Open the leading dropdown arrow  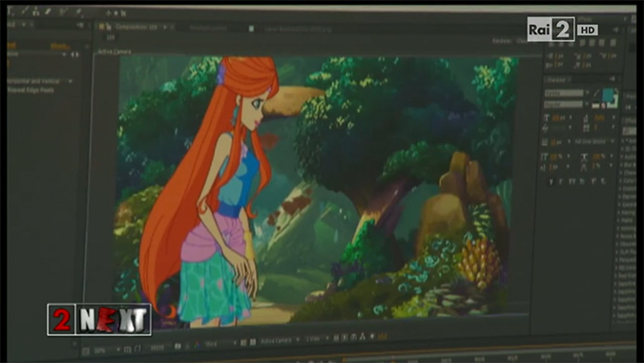pos(613,118)
